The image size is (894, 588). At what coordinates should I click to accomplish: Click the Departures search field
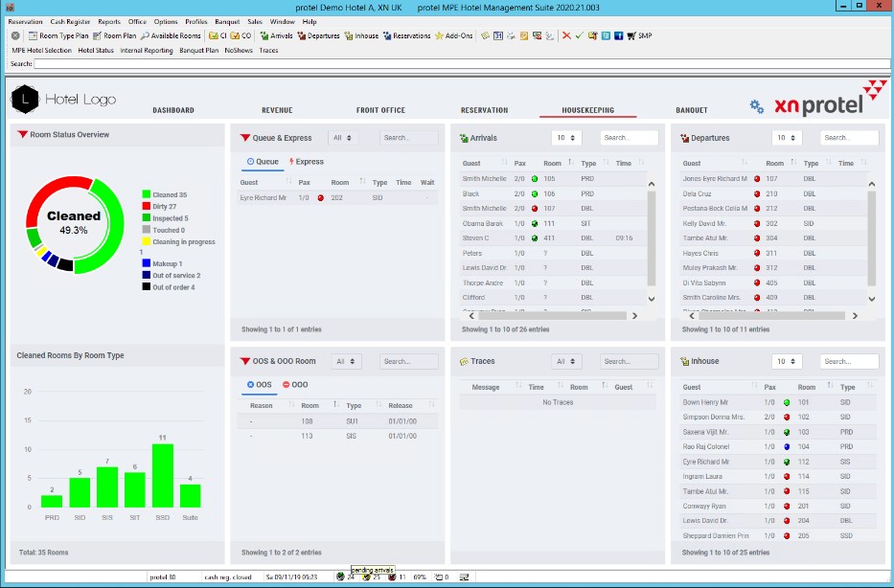[849, 138]
